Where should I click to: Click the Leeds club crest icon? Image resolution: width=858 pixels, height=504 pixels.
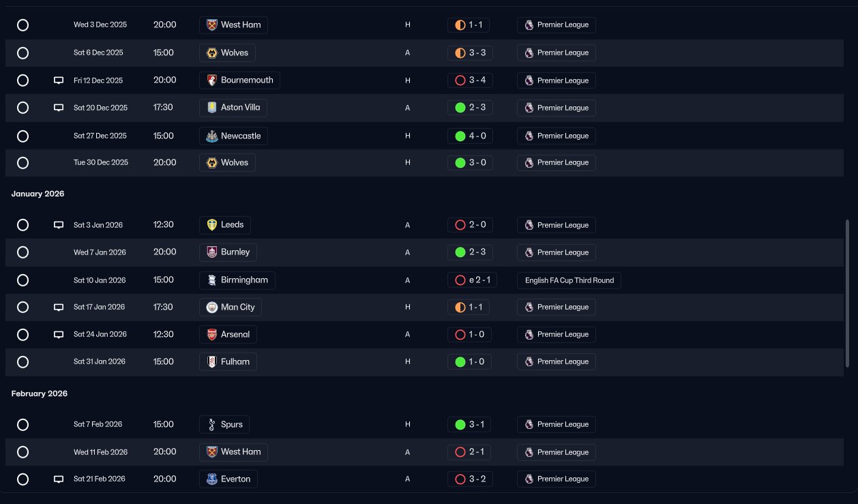(x=211, y=225)
